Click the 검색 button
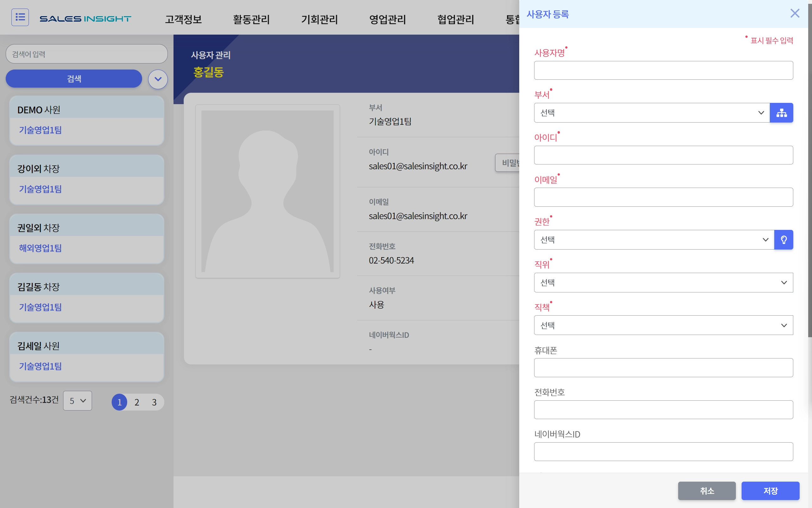This screenshot has height=508, width=812. click(74, 79)
